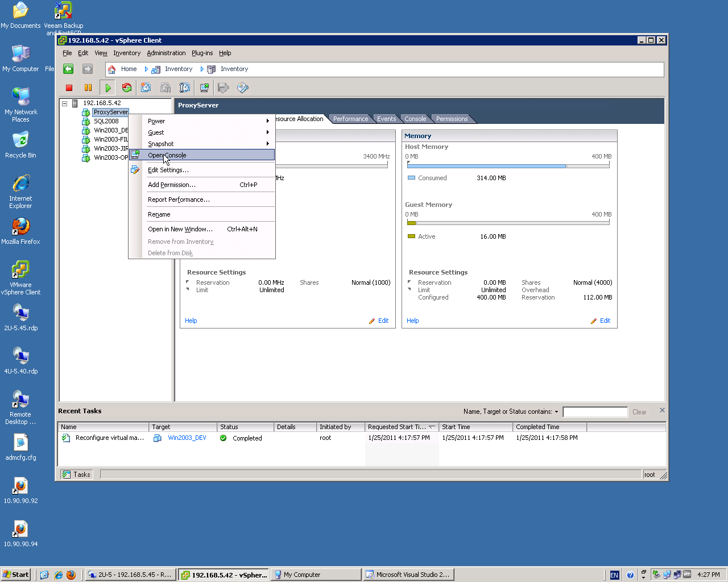This screenshot has height=582, width=728.
Task: Sort tasks by Requested Start Time column
Action: click(402, 427)
